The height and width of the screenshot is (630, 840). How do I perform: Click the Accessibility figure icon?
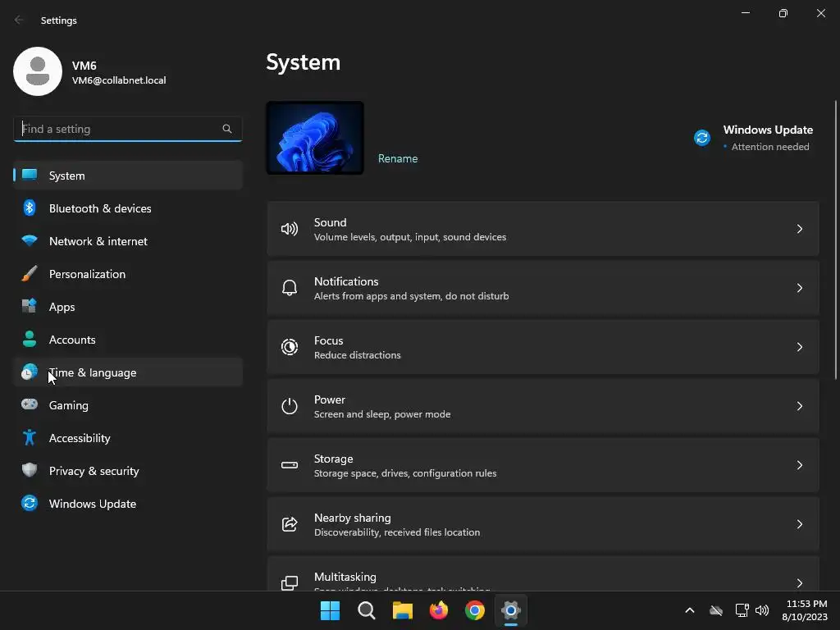[x=30, y=438]
